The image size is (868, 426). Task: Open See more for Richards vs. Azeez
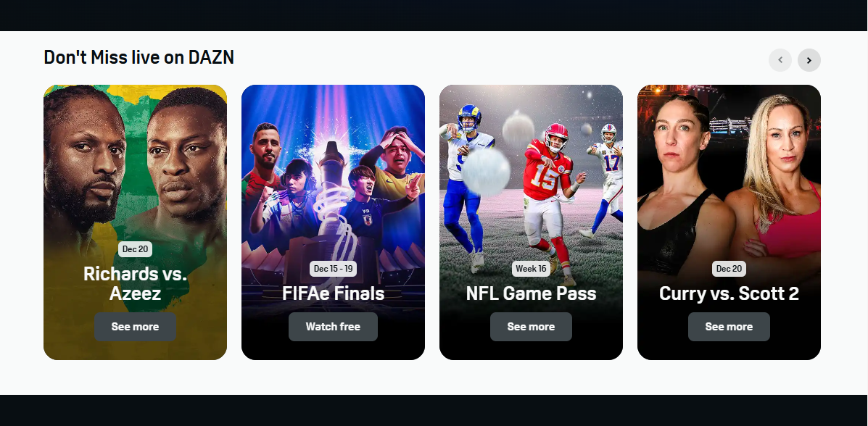tap(135, 327)
